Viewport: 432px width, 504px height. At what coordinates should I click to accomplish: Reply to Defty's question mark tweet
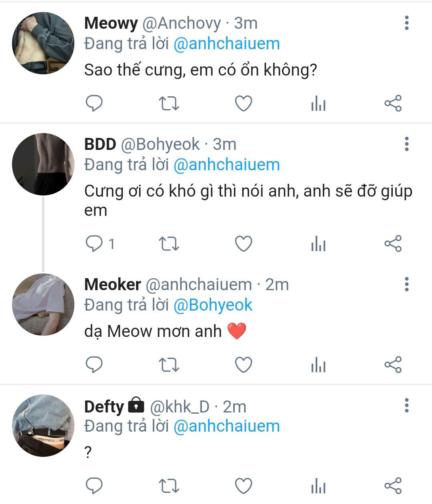point(94,486)
